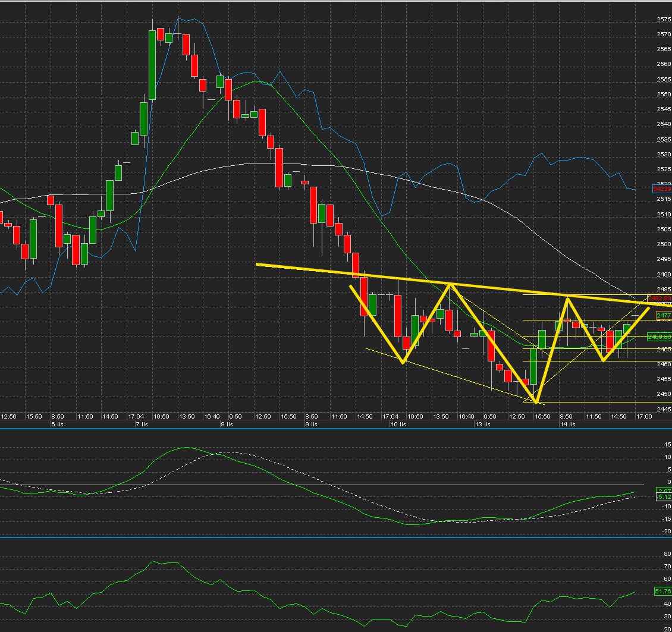Image resolution: width=672 pixels, height=632 pixels.
Task: Click the -5.12 signal value label
Action: pos(662,496)
